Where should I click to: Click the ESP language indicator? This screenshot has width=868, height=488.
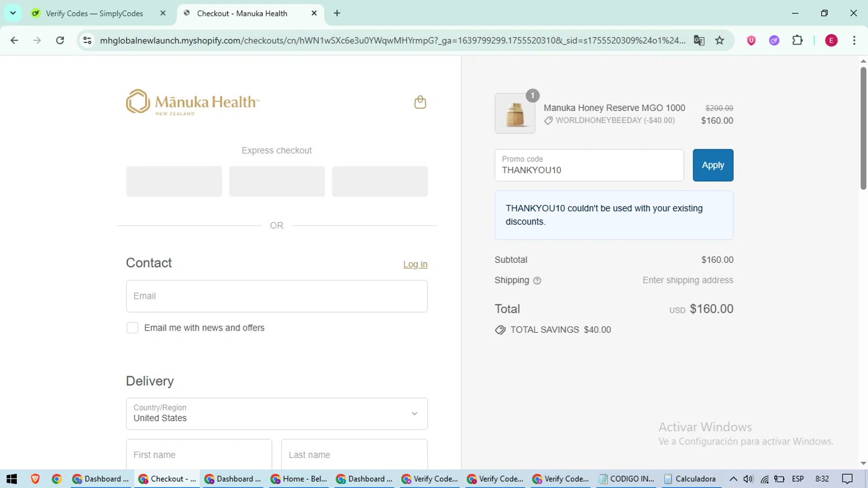tap(798, 479)
